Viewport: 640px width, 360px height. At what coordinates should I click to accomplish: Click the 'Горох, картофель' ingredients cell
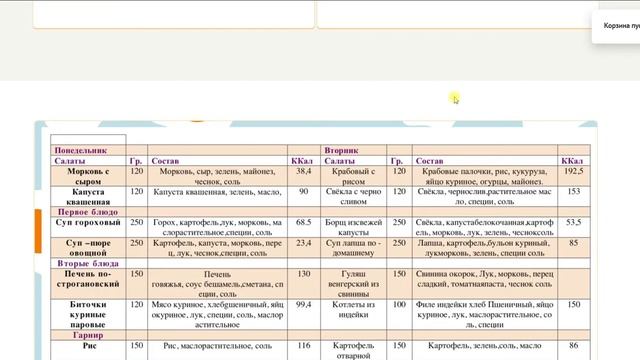pos(217,227)
